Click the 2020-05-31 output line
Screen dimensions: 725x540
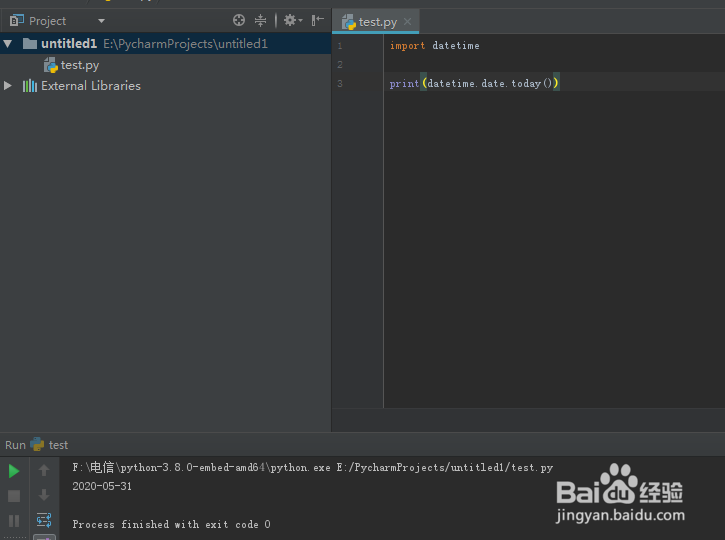click(x=102, y=486)
